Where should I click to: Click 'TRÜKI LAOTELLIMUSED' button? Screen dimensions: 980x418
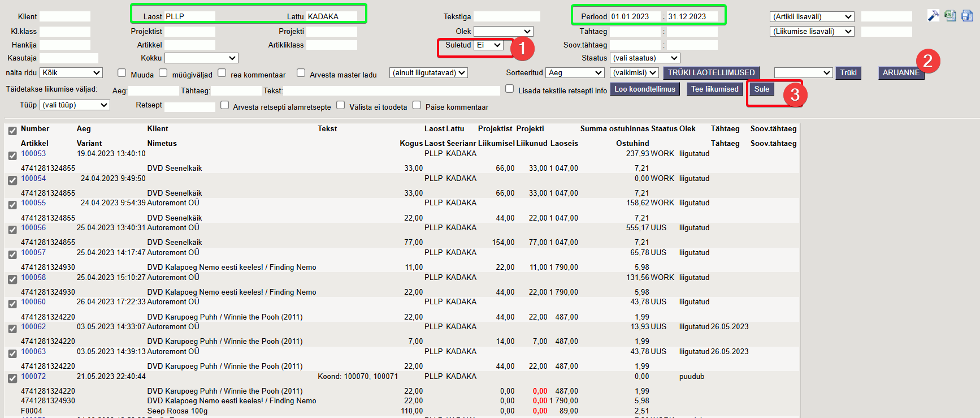pyautogui.click(x=711, y=73)
